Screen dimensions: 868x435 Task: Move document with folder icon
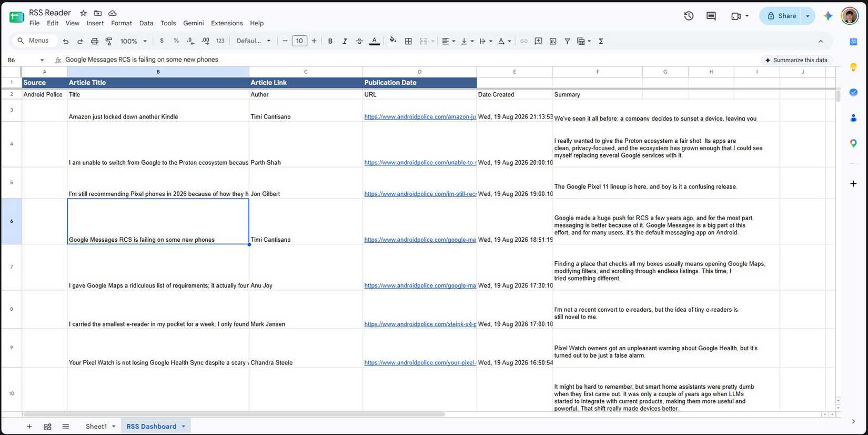(98, 13)
